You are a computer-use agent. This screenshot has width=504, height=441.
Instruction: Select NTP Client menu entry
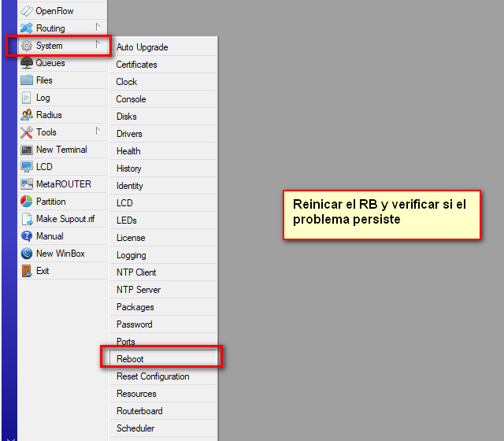136,272
